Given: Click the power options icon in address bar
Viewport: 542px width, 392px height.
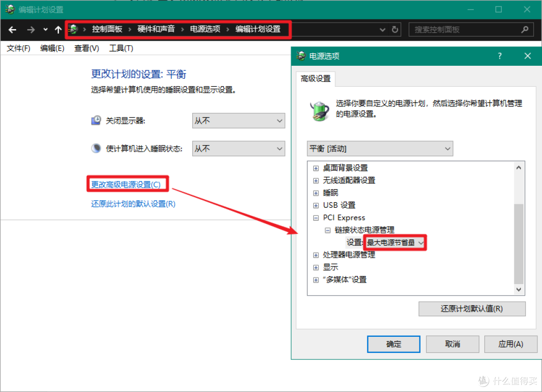Looking at the screenshot, I should tap(73, 30).
